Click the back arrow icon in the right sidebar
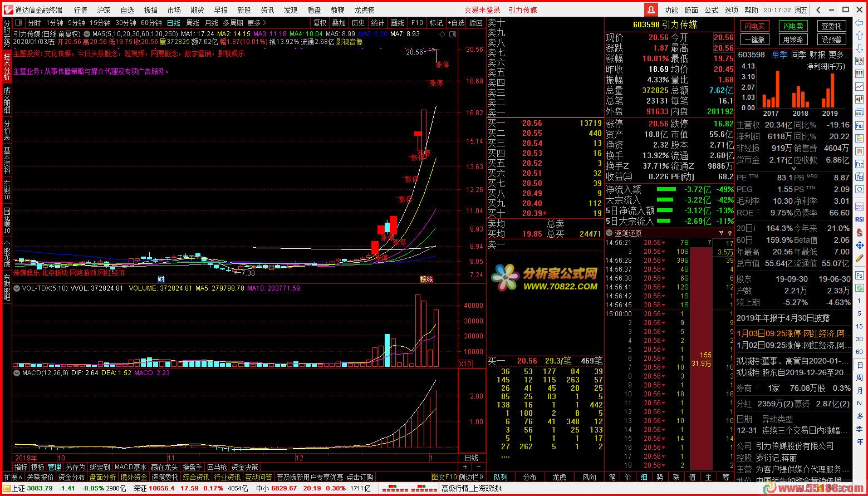Image resolution: width=868 pixels, height=496 pixels. (860, 22)
